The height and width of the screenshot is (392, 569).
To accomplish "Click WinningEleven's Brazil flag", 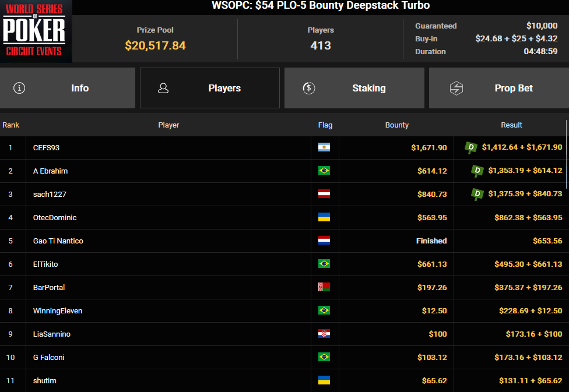I will [x=324, y=310].
